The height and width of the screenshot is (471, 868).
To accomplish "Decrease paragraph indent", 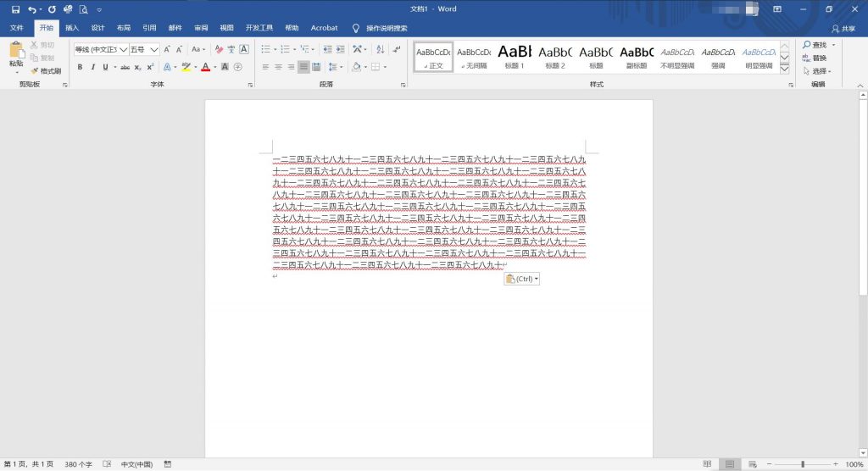I will 328,49.
